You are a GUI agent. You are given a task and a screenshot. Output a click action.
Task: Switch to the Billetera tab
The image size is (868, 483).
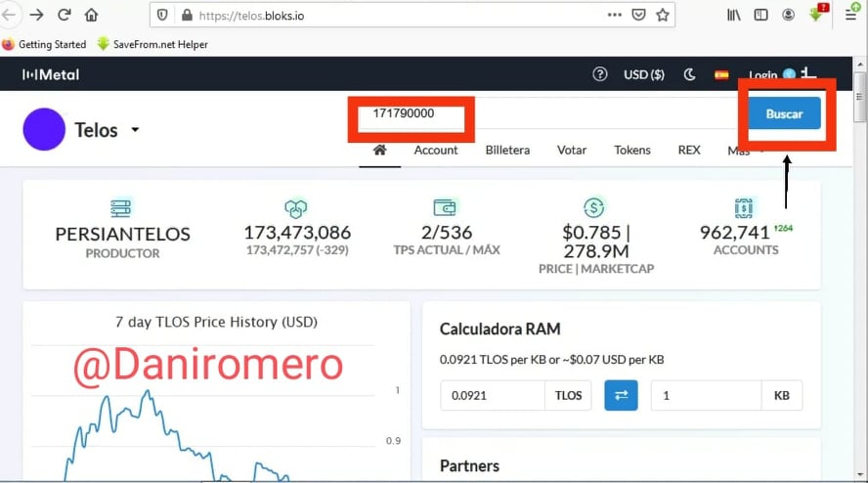tap(507, 151)
